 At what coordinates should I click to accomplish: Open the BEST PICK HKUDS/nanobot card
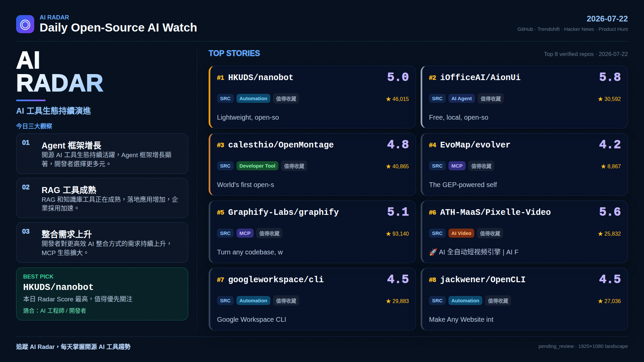pyautogui.click(x=102, y=294)
